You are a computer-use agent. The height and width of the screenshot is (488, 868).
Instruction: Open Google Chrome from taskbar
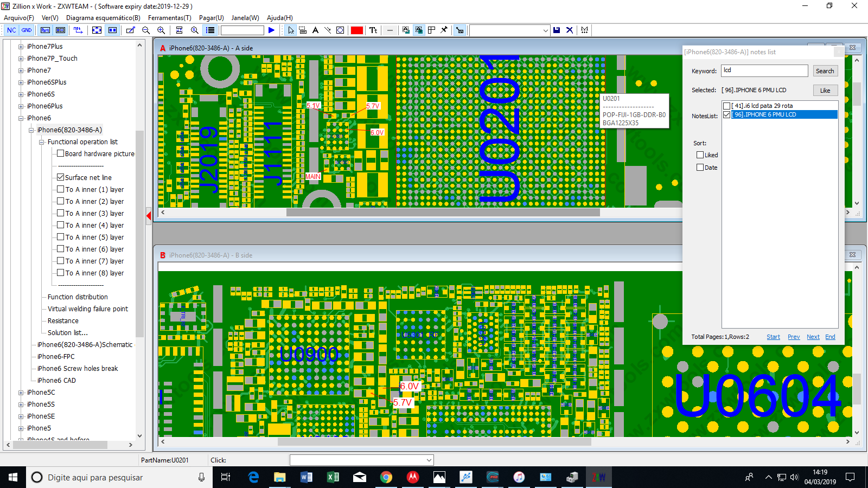[x=386, y=477]
